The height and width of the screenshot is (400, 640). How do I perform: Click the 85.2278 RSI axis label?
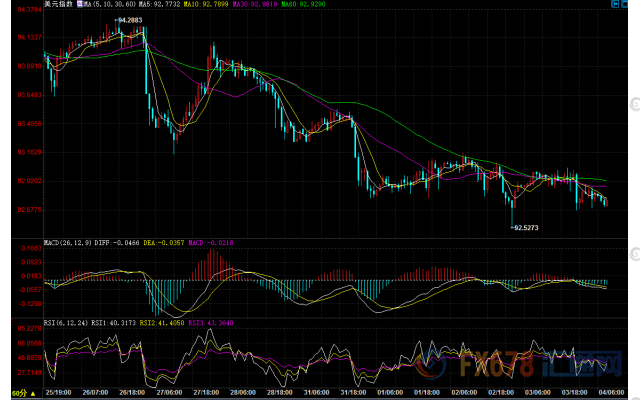click(x=29, y=329)
